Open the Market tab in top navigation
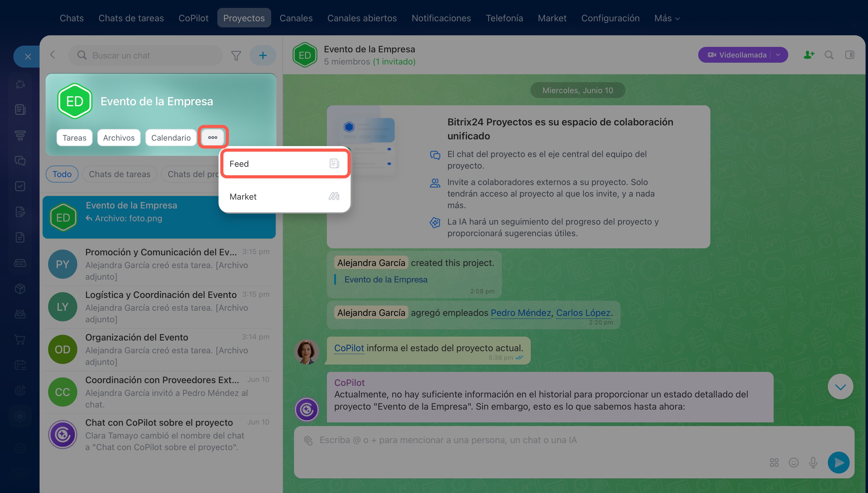 (x=552, y=18)
